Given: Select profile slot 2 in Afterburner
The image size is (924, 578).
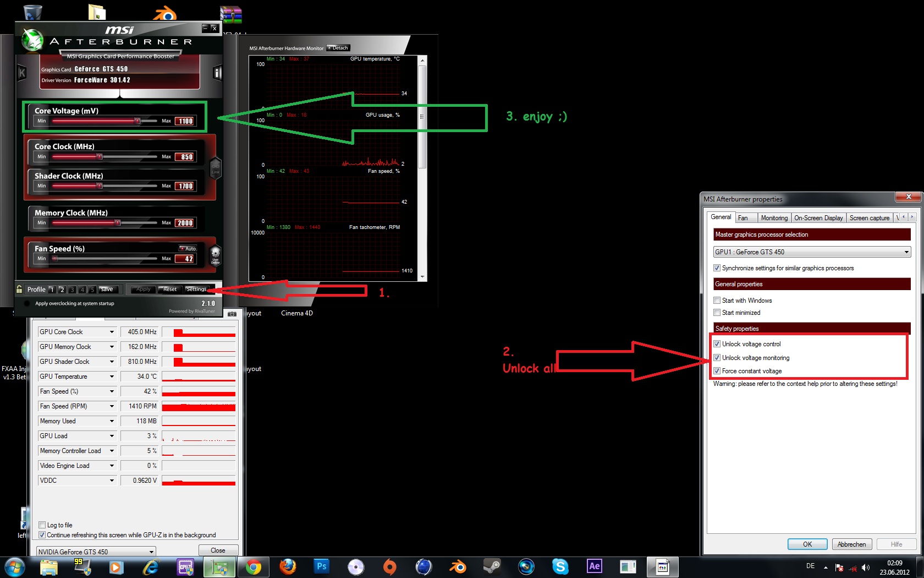Looking at the screenshot, I should point(62,290).
